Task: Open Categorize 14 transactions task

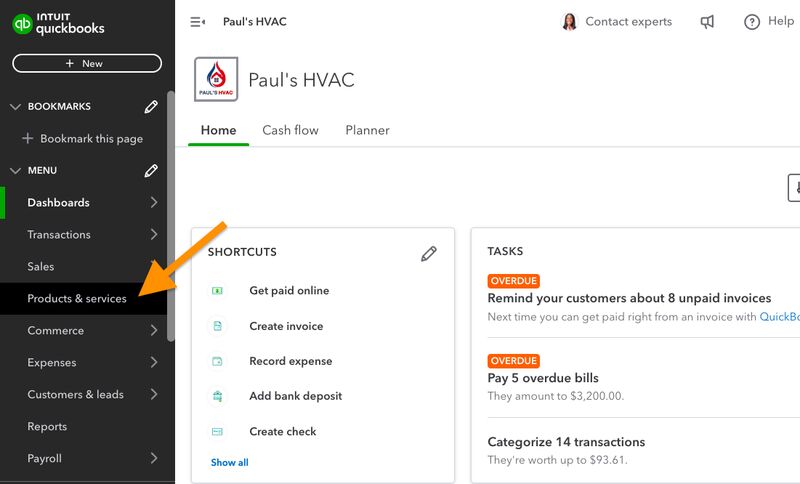Action: pyautogui.click(x=566, y=442)
